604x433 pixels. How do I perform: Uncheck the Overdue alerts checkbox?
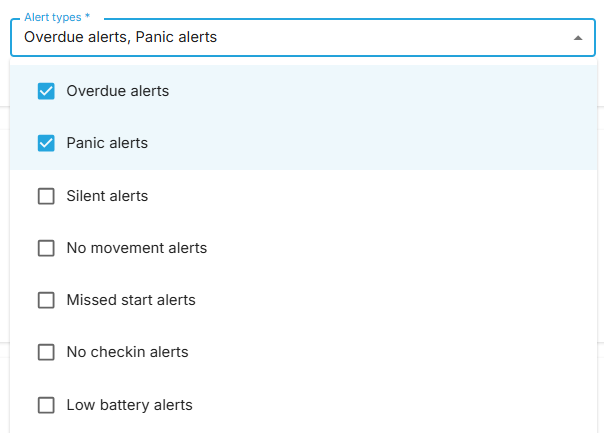click(x=46, y=91)
